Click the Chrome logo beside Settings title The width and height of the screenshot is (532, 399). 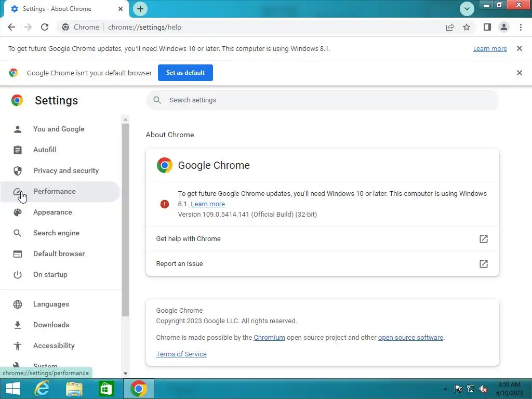[x=17, y=100]
